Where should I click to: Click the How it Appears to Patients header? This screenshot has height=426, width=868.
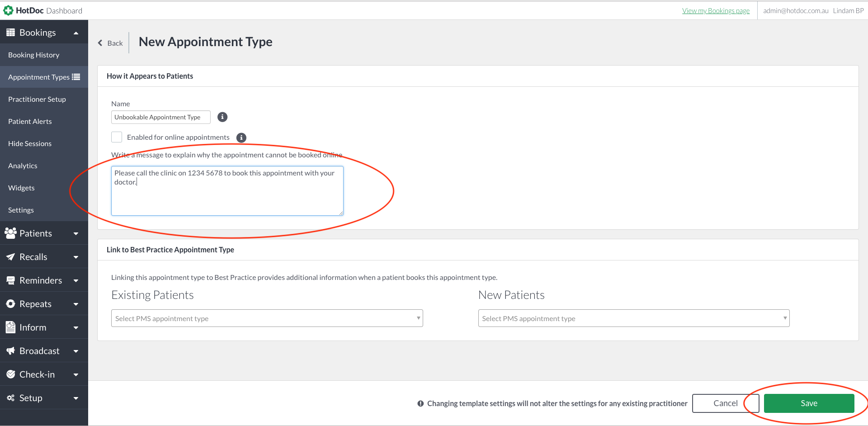point(150,76)
